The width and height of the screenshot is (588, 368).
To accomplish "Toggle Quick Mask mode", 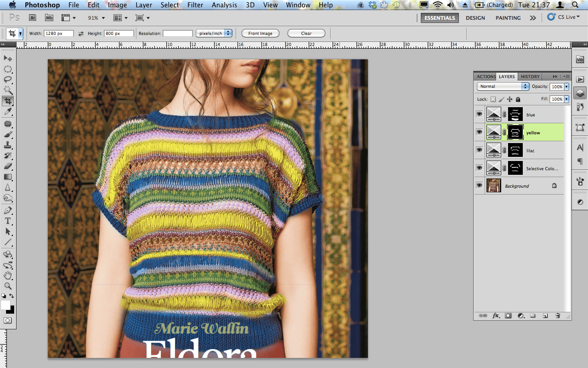I will 8,321.
